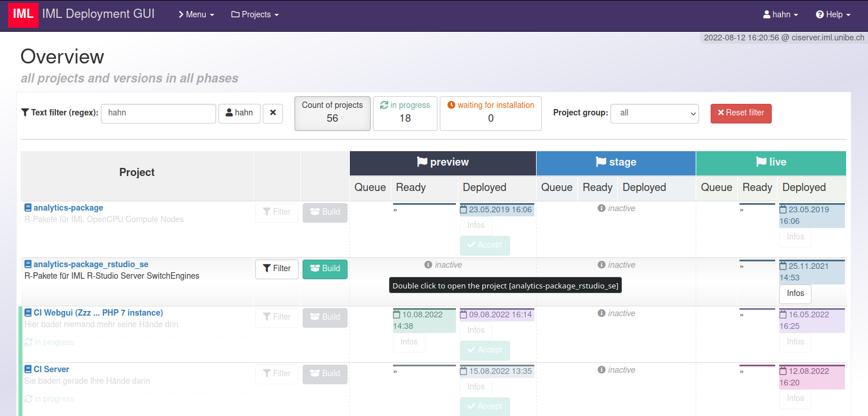The height and width of the screenshot is (416, 868).
Task: Click live Ready » marker in CI Server row
Action: pos(742,371)
